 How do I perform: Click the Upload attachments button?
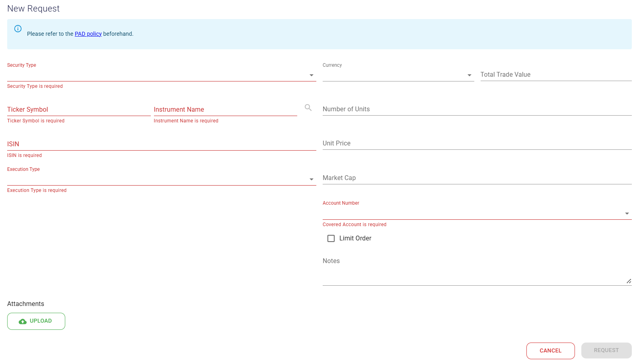pos(36,321)
